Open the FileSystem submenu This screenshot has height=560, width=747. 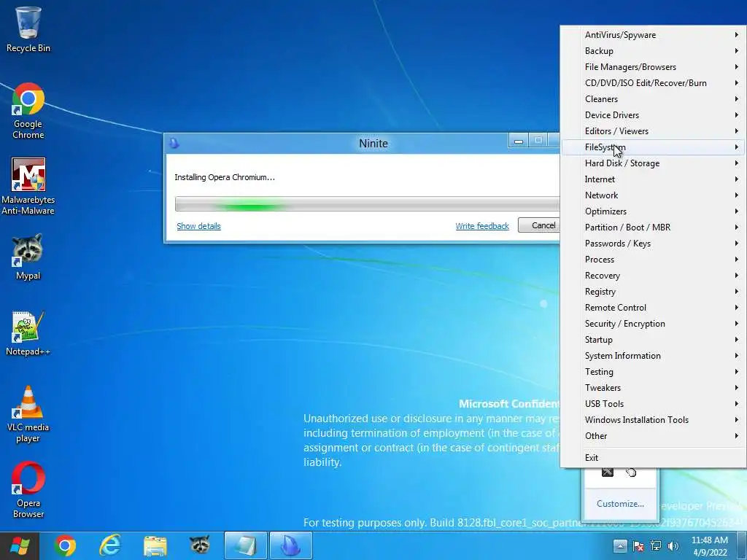pyautogui.click(x=652, y=147)
